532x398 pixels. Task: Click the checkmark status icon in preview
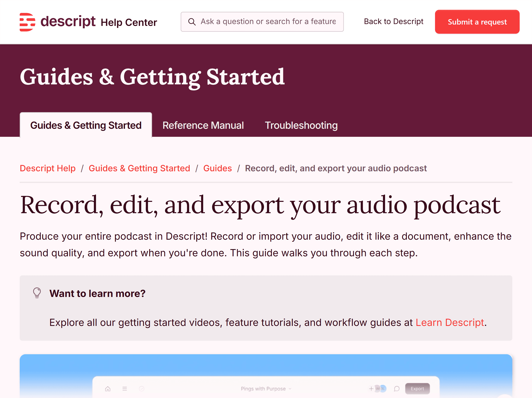tap(142, 389)
